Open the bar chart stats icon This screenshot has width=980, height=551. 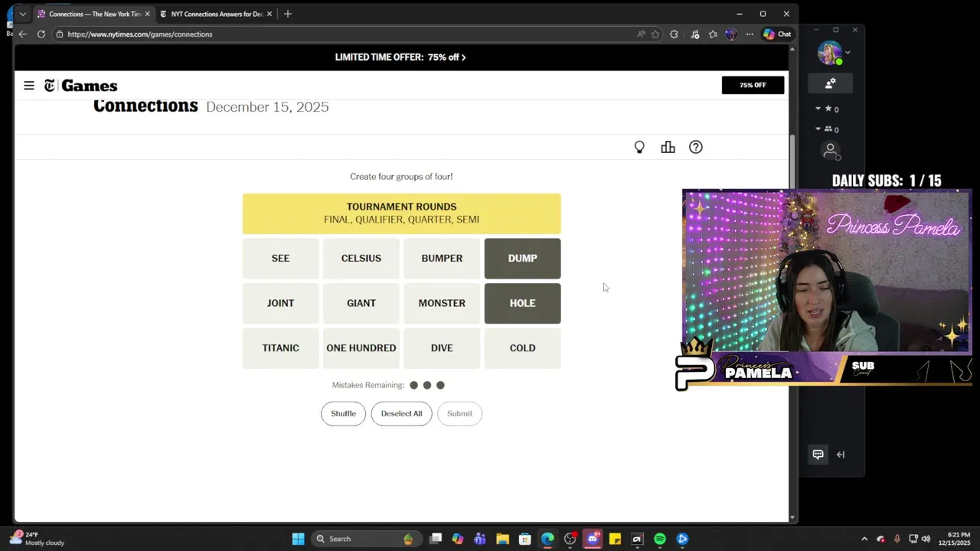[668, 147]
